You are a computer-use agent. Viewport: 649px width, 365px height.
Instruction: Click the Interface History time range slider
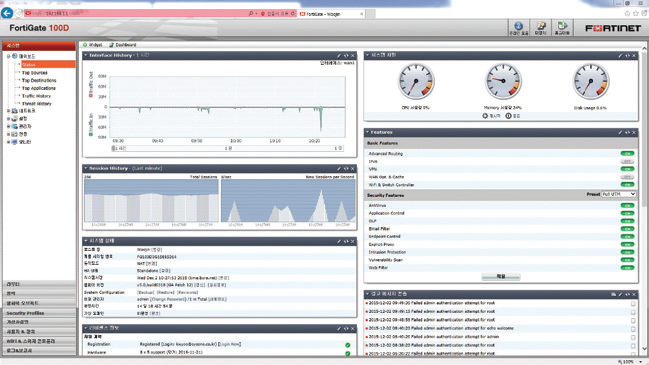pos(227,148)
